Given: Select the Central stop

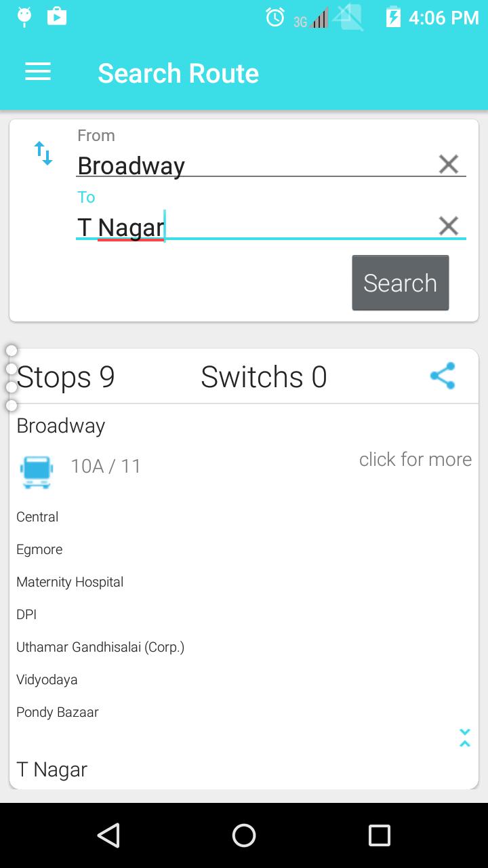Looking at the screenshot, I should (37, 517).
